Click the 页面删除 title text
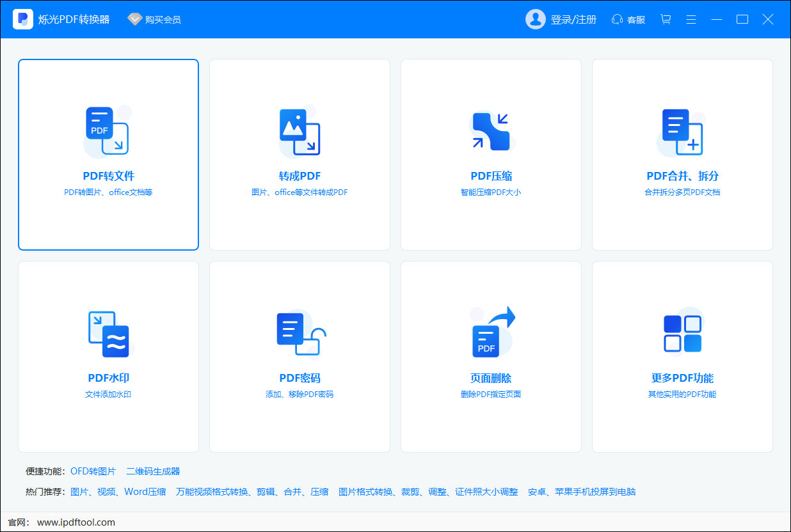The width and height of the screenshot is (791, 532). tap(491, 378)
